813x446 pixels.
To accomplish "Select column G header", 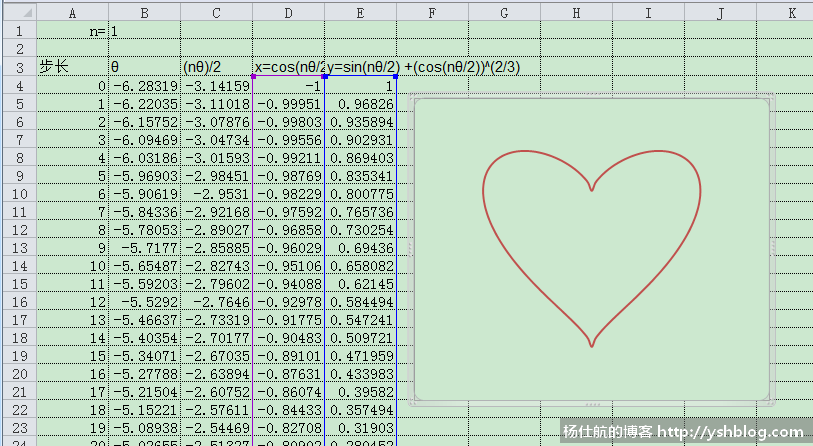I will coord(504,13).
